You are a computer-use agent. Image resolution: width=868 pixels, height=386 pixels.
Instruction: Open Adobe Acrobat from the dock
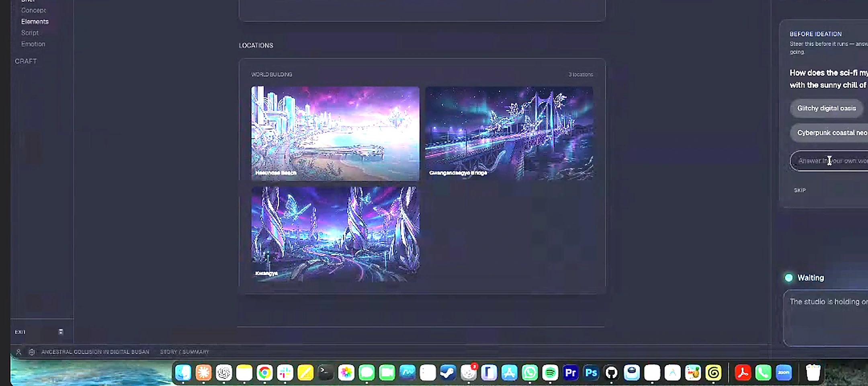tap(743, 373)
